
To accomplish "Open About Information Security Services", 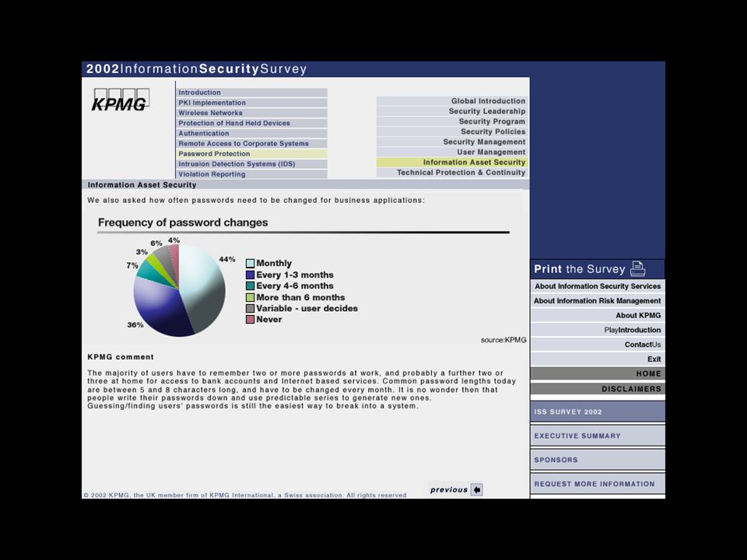I will [x=598, y=286].
